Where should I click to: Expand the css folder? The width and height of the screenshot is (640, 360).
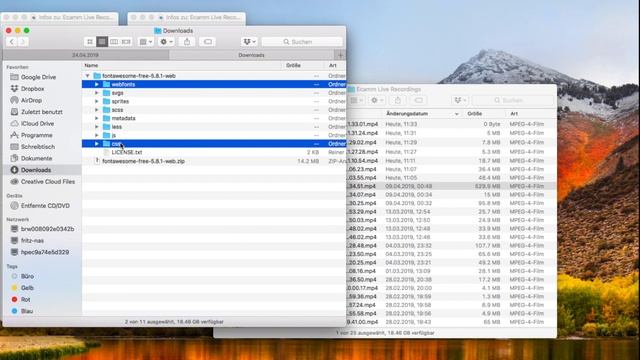97,144
